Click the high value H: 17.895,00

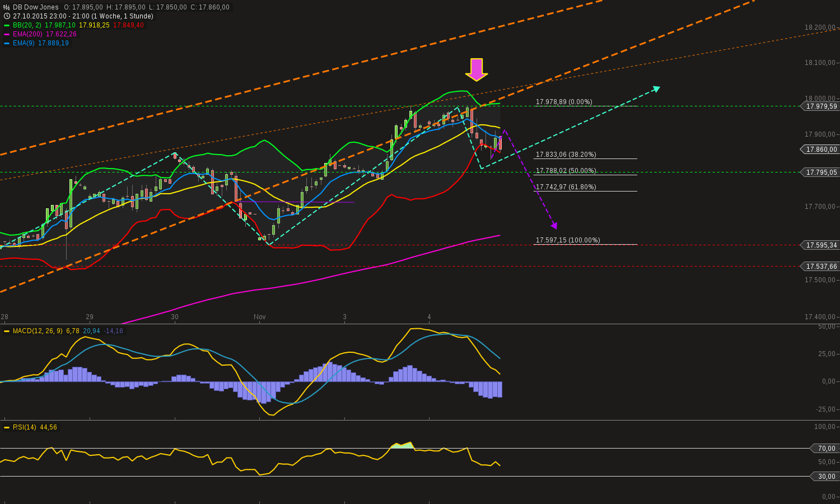pos(126,7)
